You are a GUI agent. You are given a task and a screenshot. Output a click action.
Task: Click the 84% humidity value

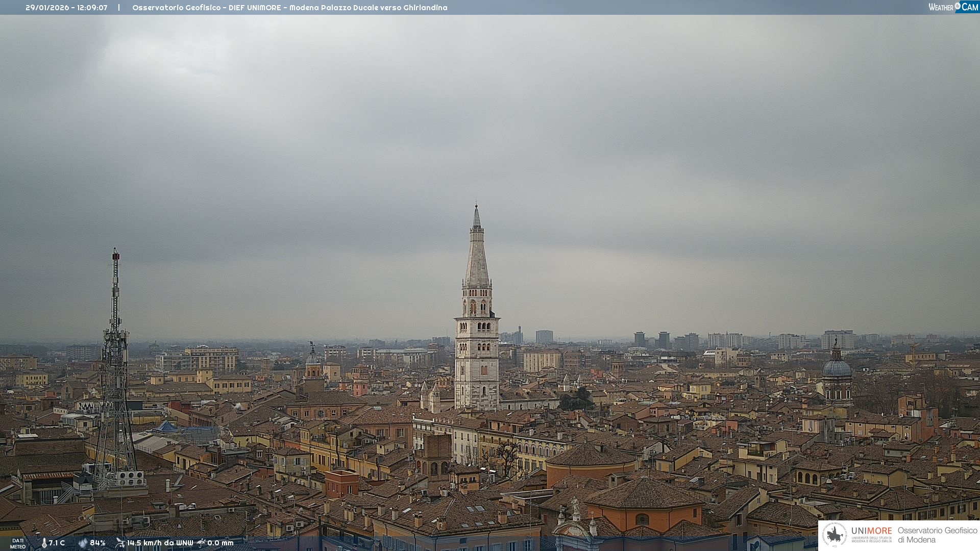click(97, 543)
